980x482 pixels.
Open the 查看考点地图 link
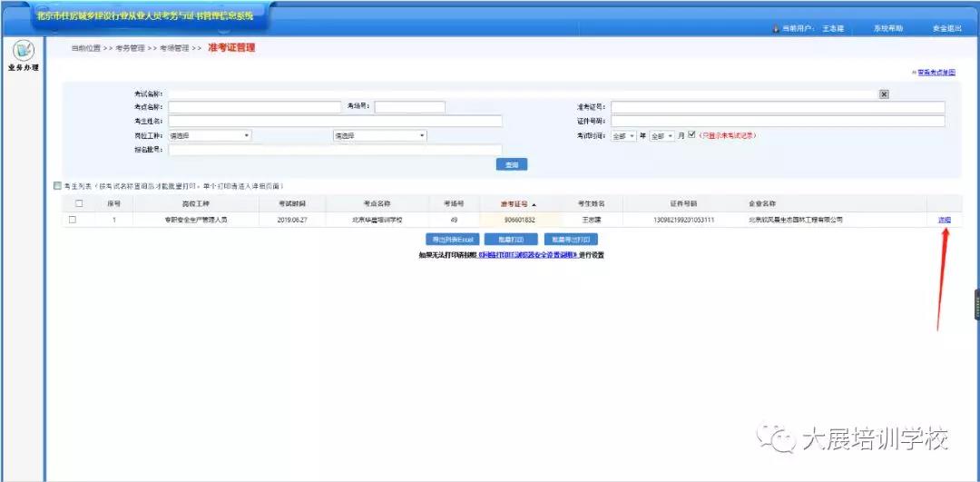point(934,73)
